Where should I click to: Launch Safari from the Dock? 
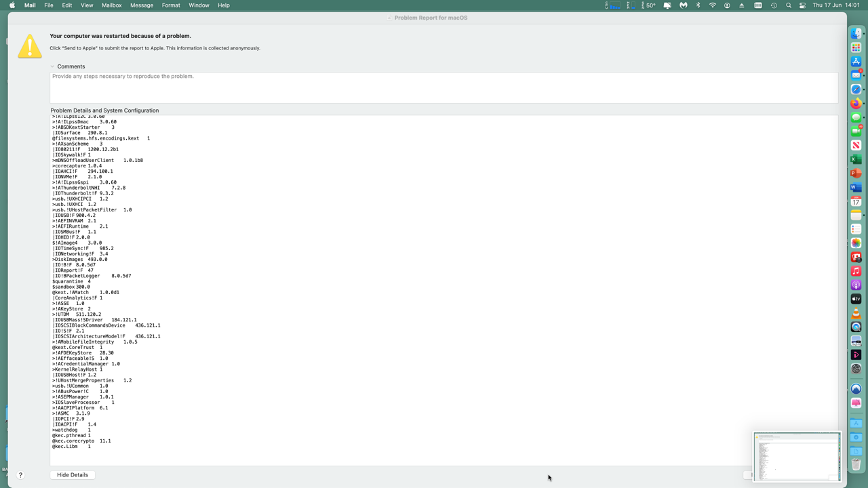click(856, 89)
